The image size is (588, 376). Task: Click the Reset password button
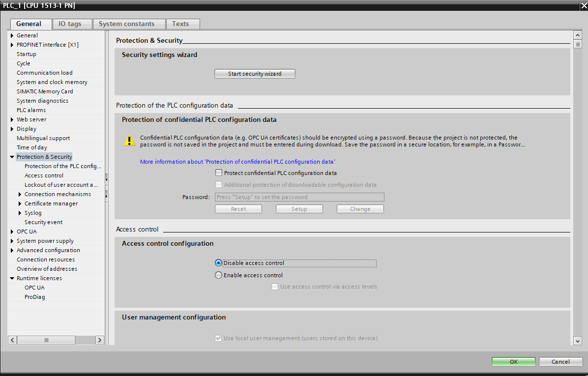click(x=238, y=209)
